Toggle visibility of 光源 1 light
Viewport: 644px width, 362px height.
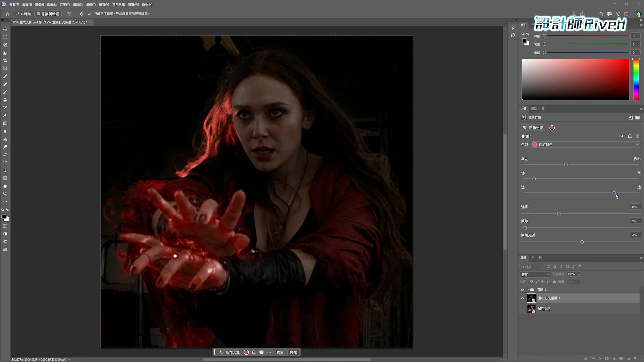click(x=621, y=136)
